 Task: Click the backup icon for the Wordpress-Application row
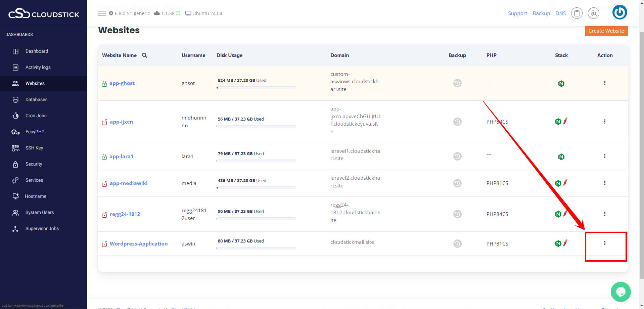[457, 244]
